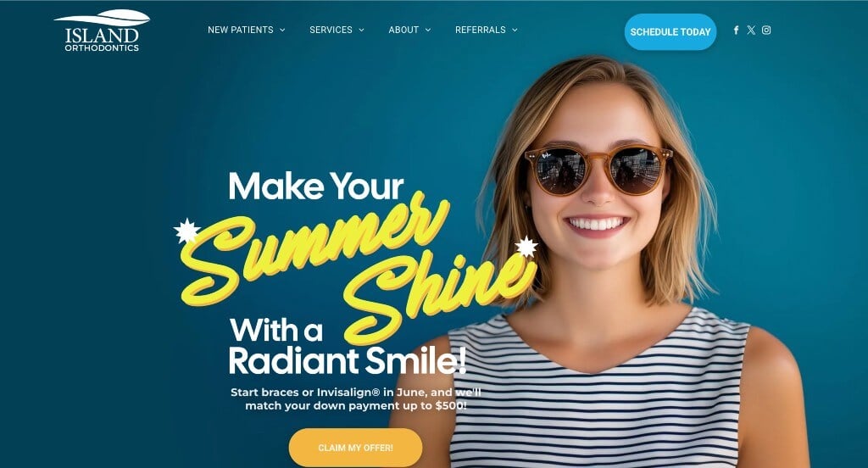Click the Claim My Offer button

pos(355,448)
